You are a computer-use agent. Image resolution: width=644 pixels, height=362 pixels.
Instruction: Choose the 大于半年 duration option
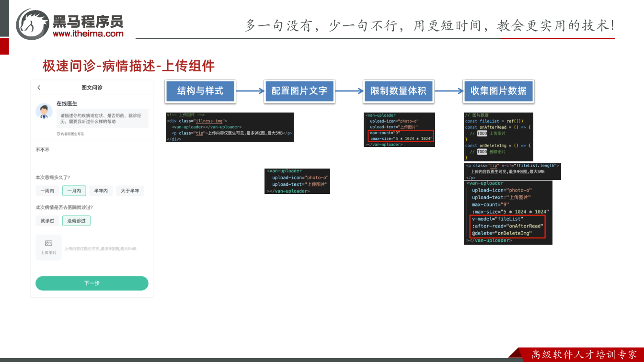pos(130,191)
